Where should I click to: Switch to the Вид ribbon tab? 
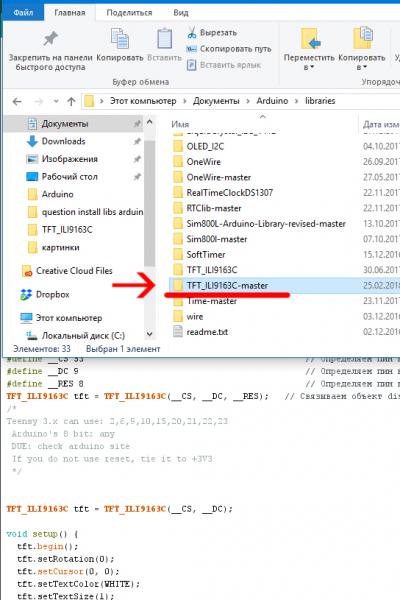click(x=181, y=13)
